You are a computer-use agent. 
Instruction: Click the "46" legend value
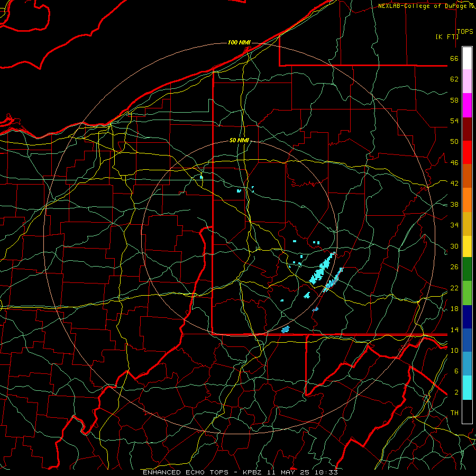[454, 163]
